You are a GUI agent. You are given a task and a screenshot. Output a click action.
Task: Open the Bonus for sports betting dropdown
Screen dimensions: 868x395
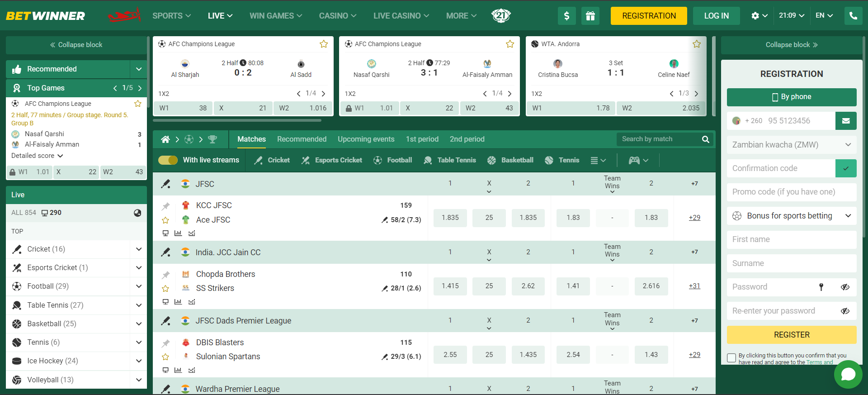pos(791,216)
